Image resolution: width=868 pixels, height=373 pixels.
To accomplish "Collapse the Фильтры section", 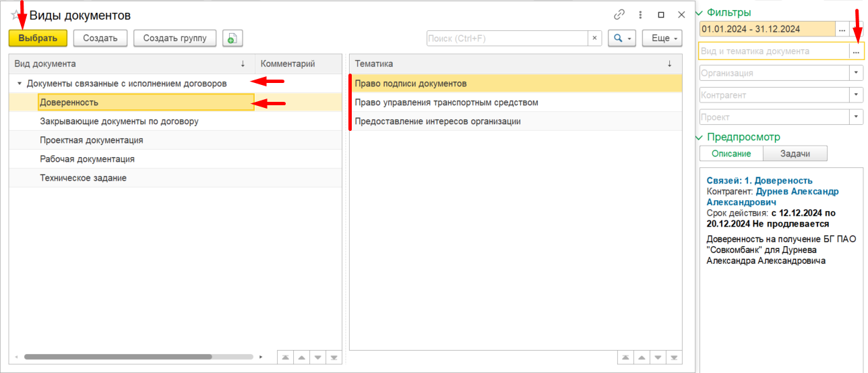I will click(x=699, y=13).
